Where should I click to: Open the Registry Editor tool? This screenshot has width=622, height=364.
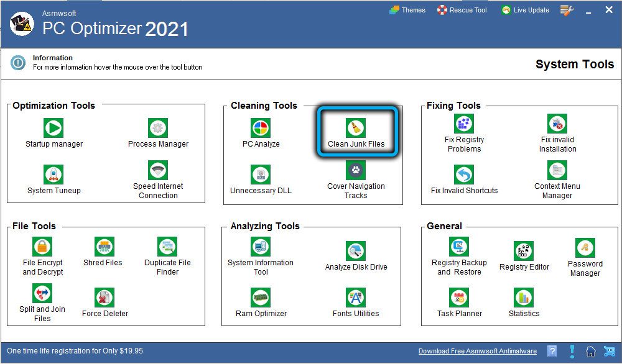[x=524, y=251]
